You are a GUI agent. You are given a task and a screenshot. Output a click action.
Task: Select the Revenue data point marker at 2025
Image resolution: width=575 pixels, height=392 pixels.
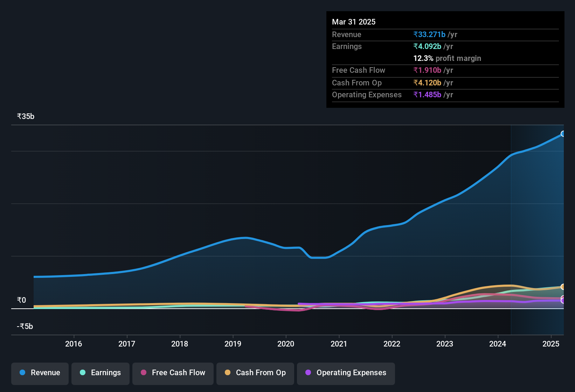click(563, 134)
